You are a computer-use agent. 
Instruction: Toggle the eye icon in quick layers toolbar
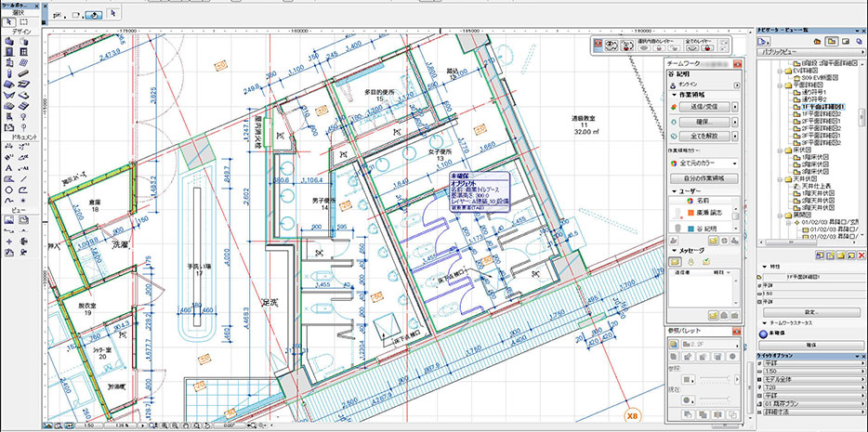tap(612, 45)
